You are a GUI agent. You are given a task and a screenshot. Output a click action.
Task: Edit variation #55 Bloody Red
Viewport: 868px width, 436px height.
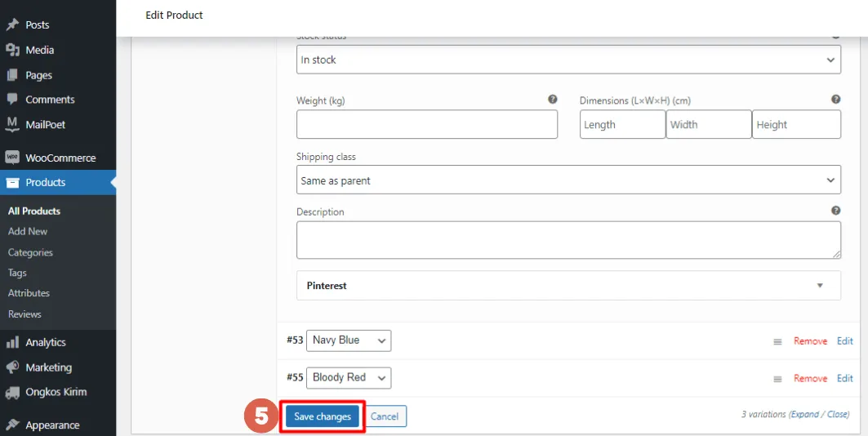pos(845,379)
